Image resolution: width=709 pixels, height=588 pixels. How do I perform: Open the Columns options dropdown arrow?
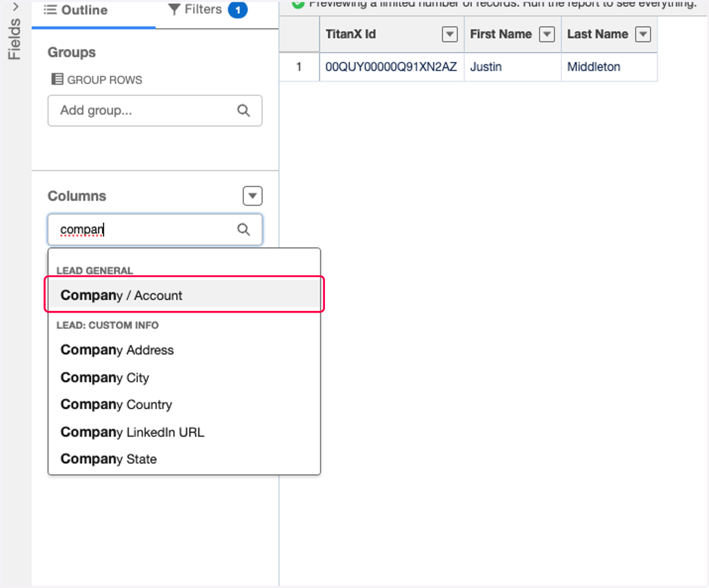pos(252,196)
